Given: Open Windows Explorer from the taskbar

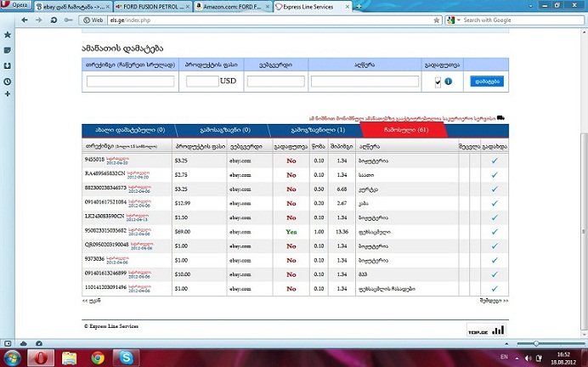Looking at the screenshot, I should 70,358.
